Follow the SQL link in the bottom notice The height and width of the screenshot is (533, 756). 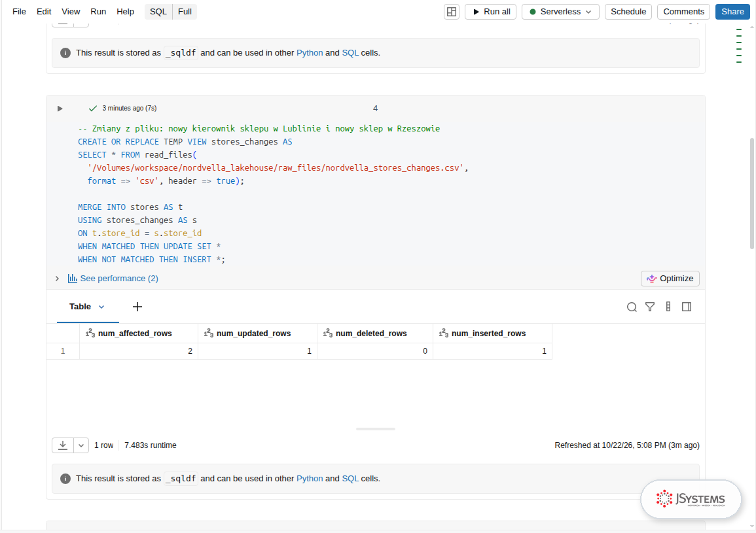(x=350, y=479)
